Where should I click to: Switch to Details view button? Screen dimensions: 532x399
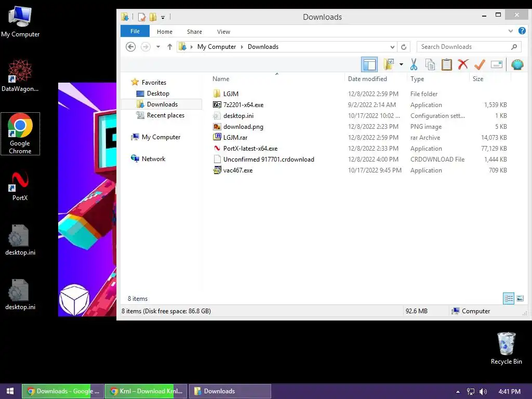pos(509,299)
